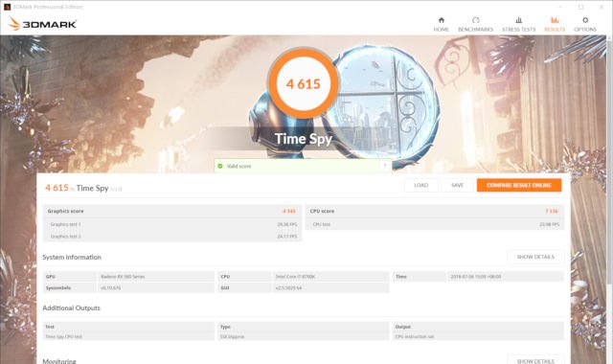The height and width of the screenshot is (364, 613).
Task: Go to the Home icon
Action: tap(441, 20)
